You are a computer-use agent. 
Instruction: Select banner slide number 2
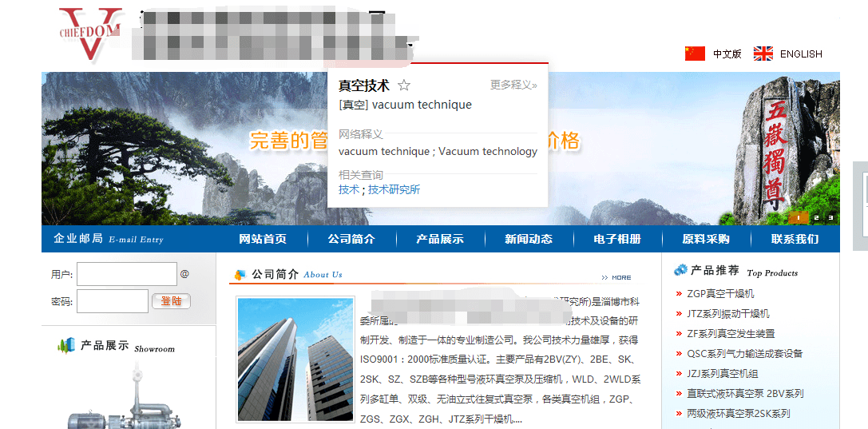coord(816,217)
